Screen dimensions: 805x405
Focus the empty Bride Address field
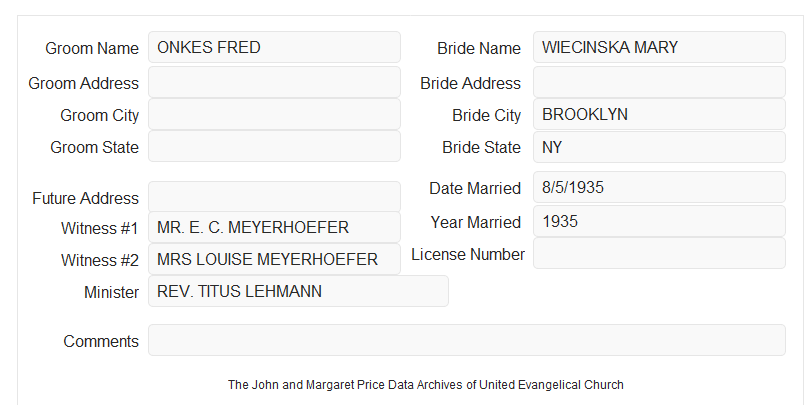659,82
